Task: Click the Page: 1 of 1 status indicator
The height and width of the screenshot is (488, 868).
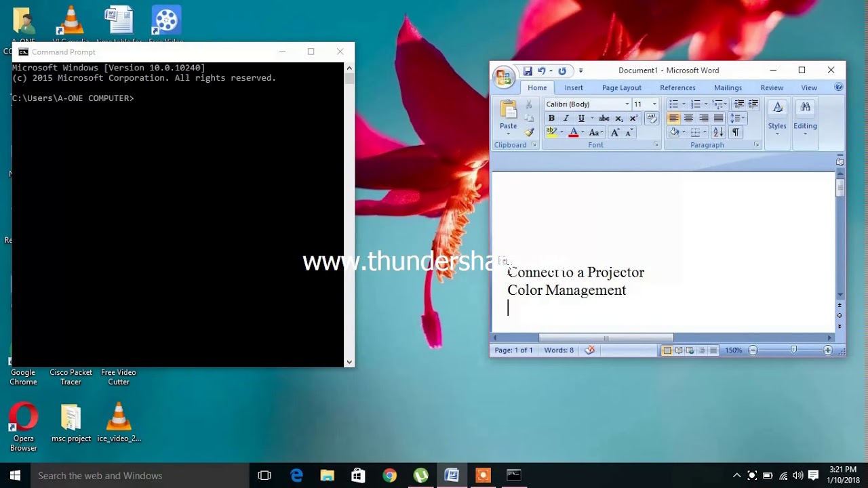Action: click(513, 350)
